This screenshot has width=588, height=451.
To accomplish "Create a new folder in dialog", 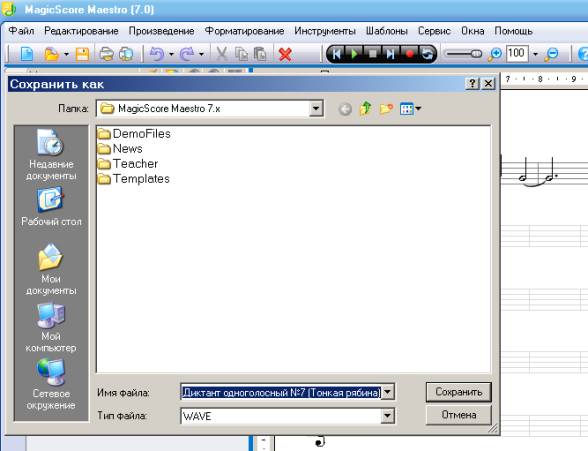I will click(387, 109).
